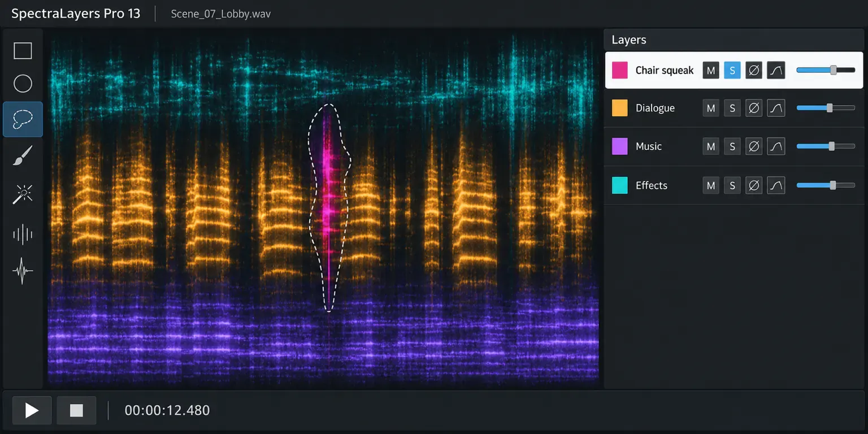Adjust the Chair squeak layer volume slider
This screenshot has height=434, width=868.
[x=826, y=70]
